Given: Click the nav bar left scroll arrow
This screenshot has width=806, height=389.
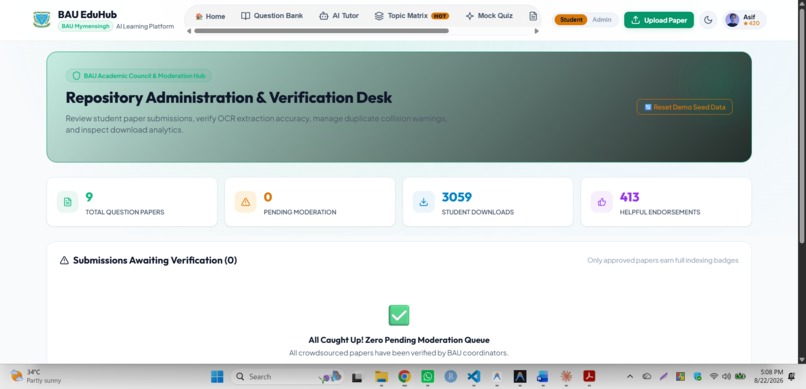Looking at the screenshot, I should tap(189, 31).
